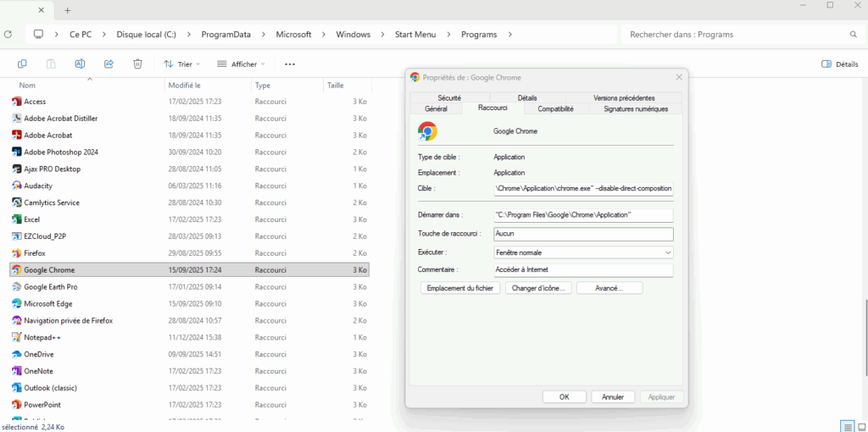Click the copy icon in the Explorer toolbar

point(22,64)
